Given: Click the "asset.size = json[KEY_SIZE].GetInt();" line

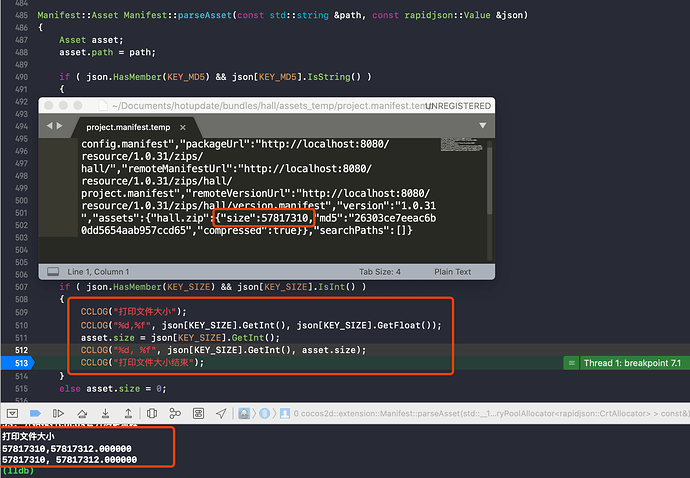Looking at the screenshot, I should 180,338.
